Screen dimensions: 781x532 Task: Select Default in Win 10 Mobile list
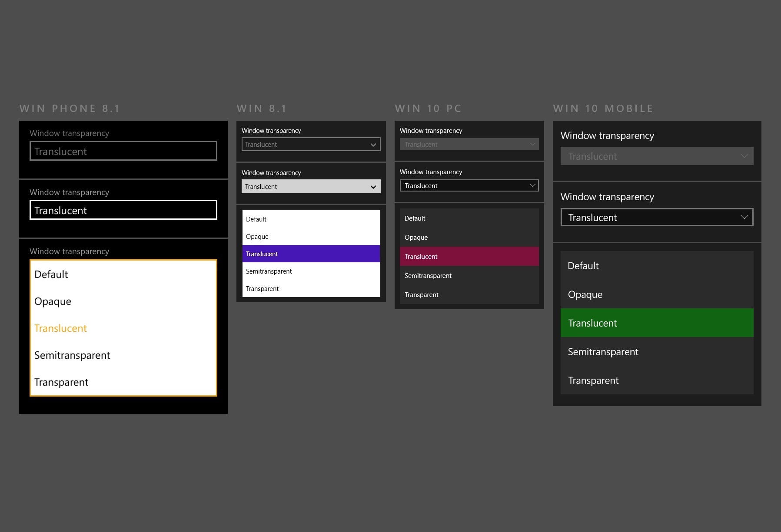point(657,266)
